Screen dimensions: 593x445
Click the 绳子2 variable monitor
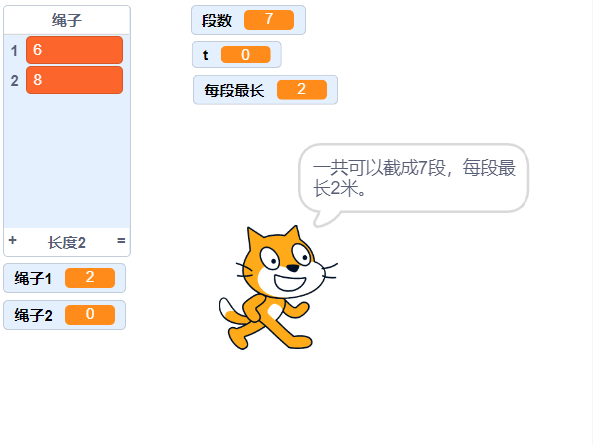pos(64,315)
